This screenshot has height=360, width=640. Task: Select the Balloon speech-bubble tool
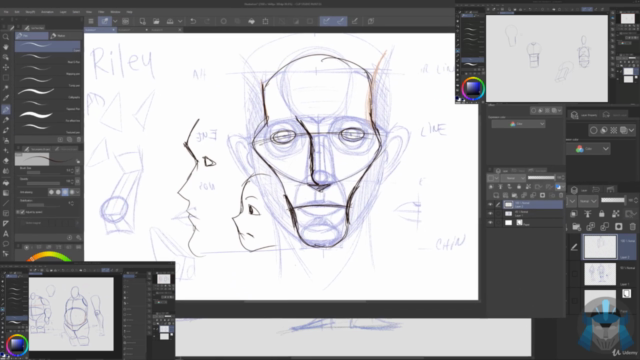(x=6, y=244)
